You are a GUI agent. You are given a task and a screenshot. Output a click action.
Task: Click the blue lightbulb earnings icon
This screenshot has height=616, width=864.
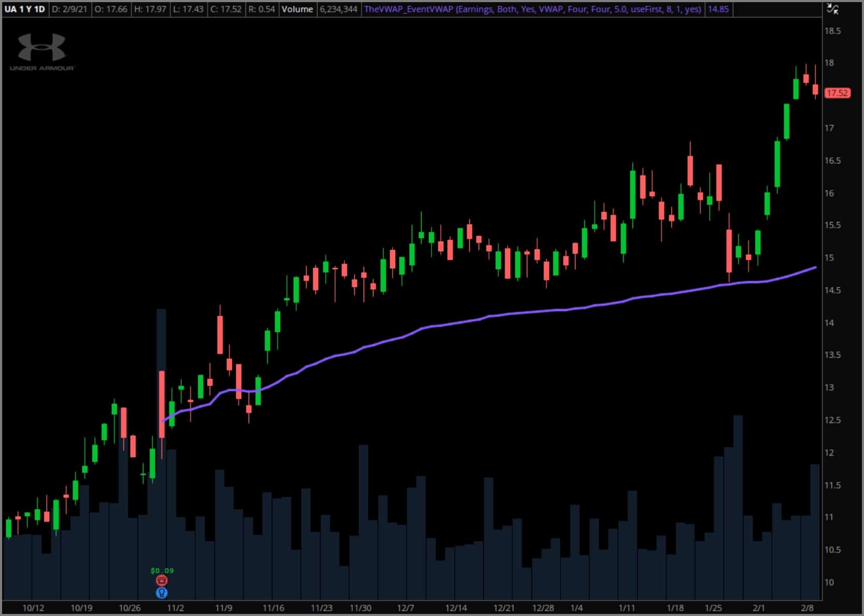click(x=162, y=593)
